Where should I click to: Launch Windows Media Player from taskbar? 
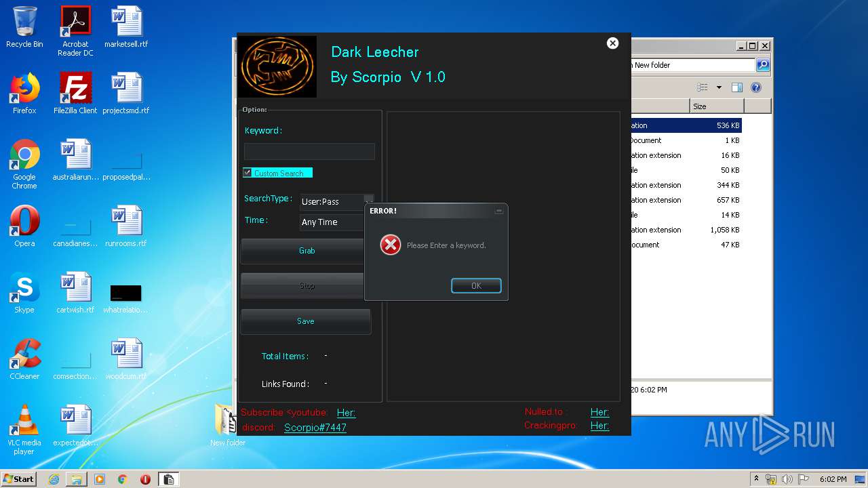click(100, 479)
